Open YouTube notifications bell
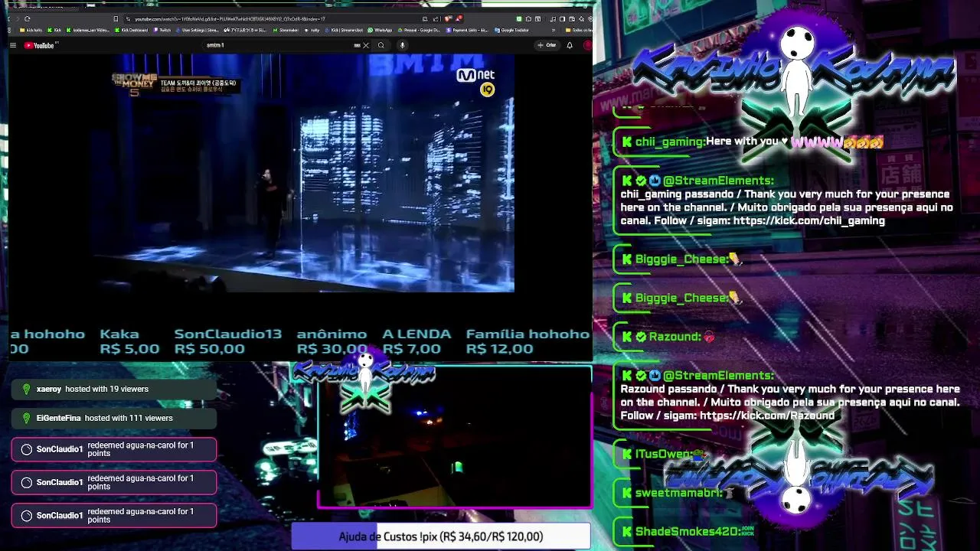This screenshot has height=551, width=980. coord(570,45)
